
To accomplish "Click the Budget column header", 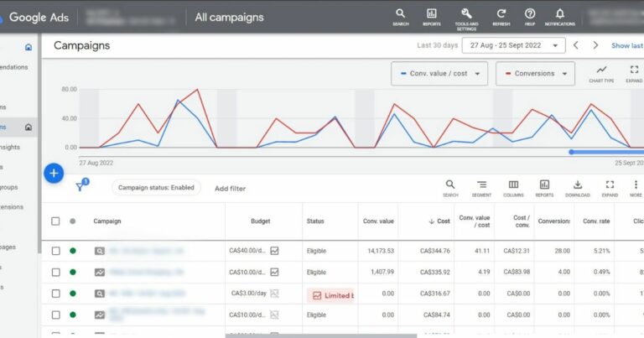I will coord(261,221).
